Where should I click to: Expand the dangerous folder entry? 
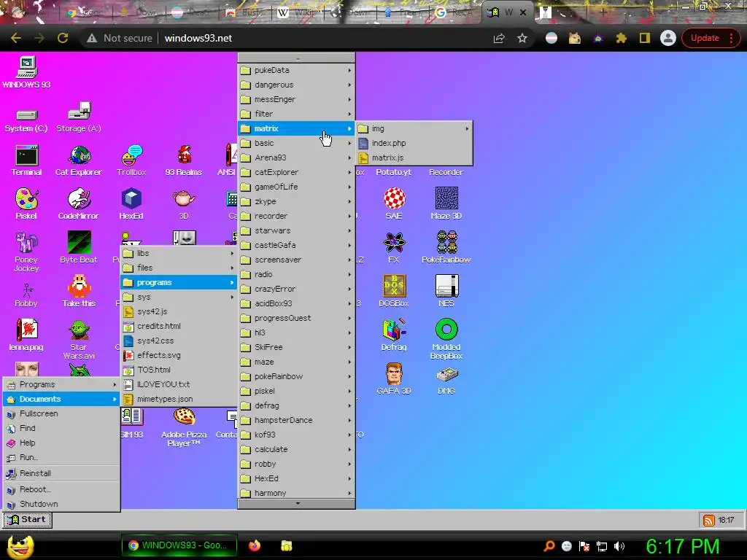(x=296, y=85)
